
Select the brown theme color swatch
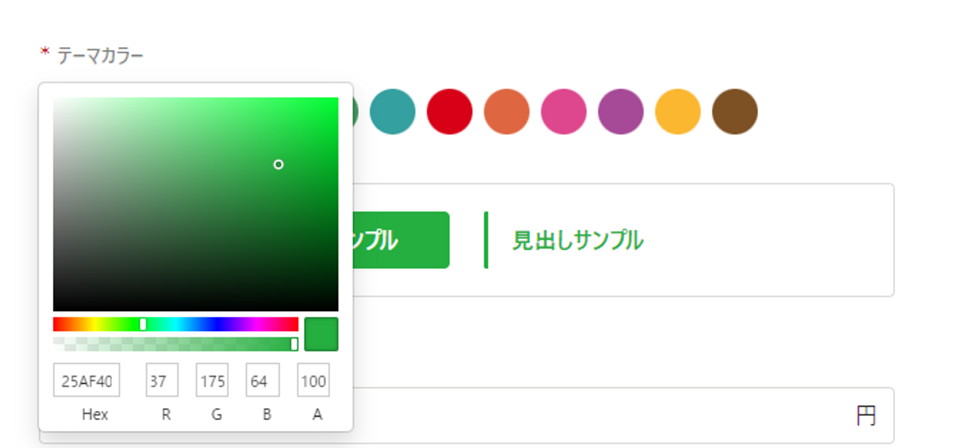coord(735,112)
